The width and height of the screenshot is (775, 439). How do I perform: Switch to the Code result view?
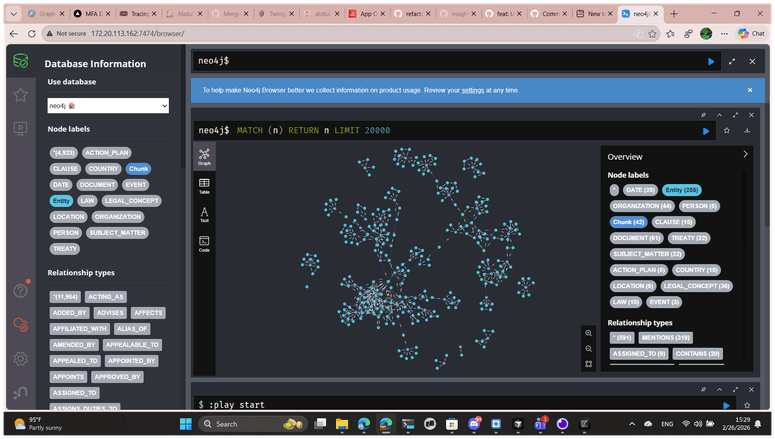[204, 244]
